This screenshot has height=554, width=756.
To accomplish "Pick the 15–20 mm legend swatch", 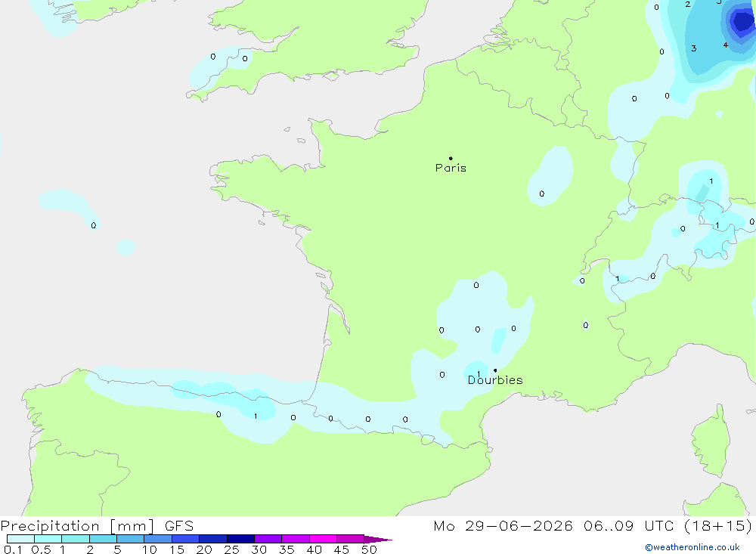I will tap(186, 539).
